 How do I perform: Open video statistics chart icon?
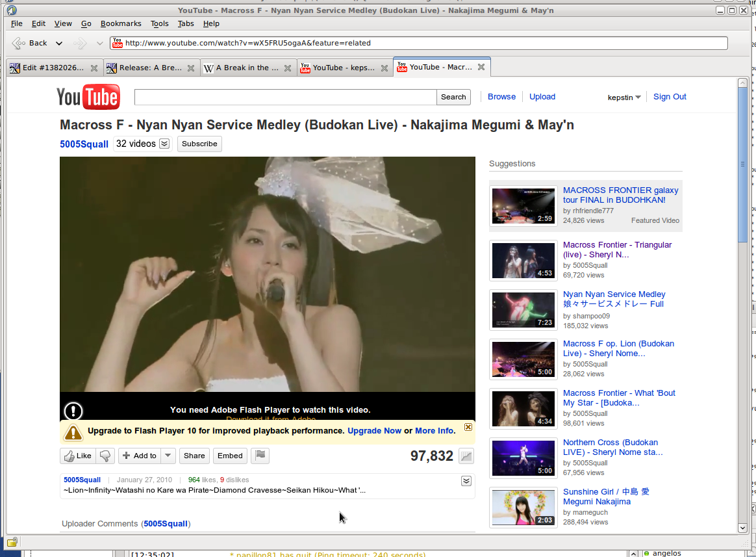(x=466, y=456)
